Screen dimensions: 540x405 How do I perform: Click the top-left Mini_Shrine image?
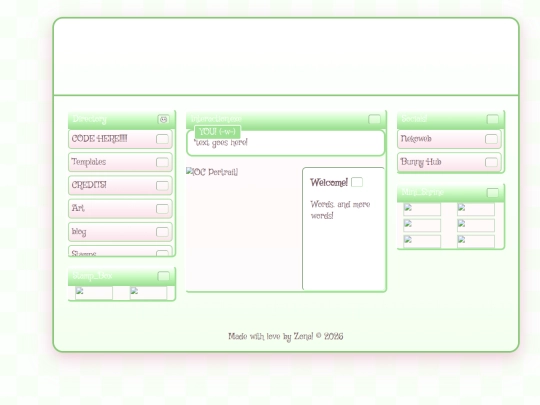click(x=422, y=209)
